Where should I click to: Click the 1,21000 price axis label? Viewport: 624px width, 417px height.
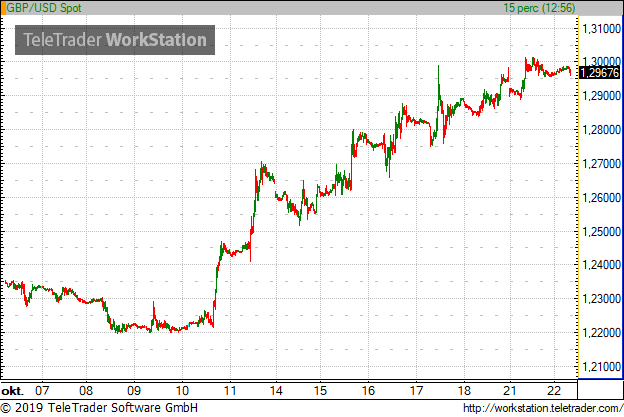tap(601, 366)
